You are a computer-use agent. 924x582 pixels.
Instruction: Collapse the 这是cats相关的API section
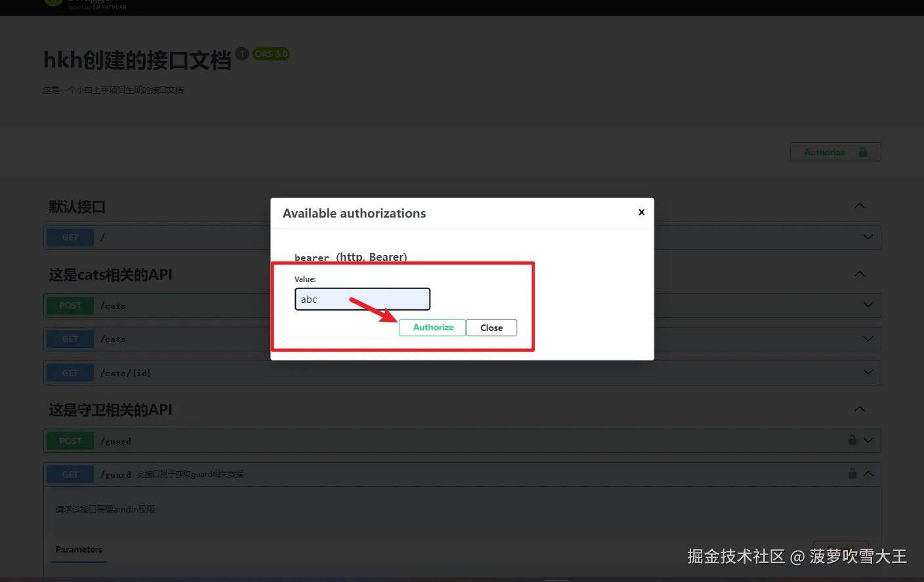point(859,274)
